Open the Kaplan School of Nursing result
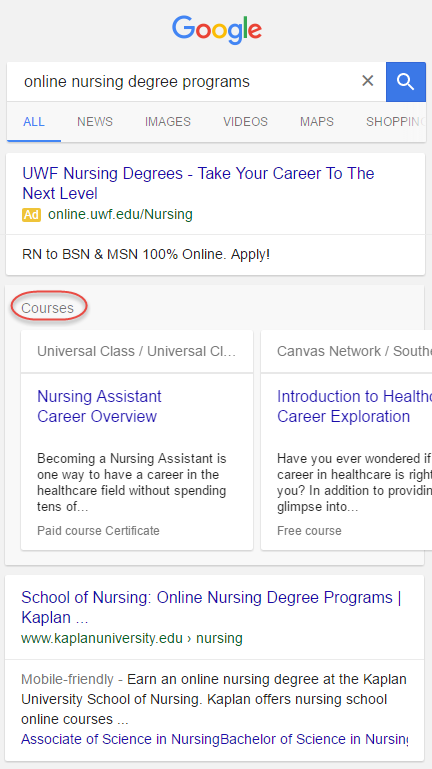Image resolution: width=432 pixels, height=769 pixels. [211, 607]
